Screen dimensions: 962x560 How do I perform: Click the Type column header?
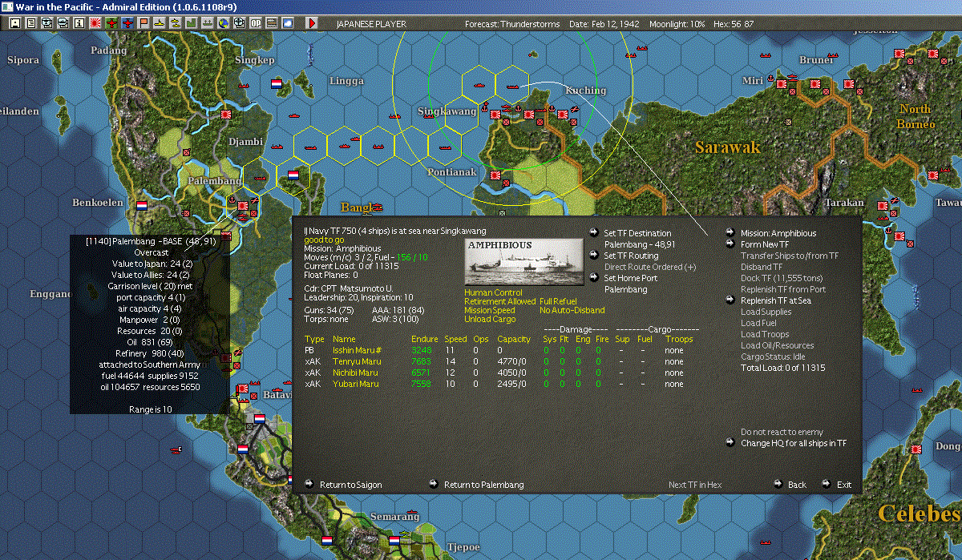(x=314, y=339)
